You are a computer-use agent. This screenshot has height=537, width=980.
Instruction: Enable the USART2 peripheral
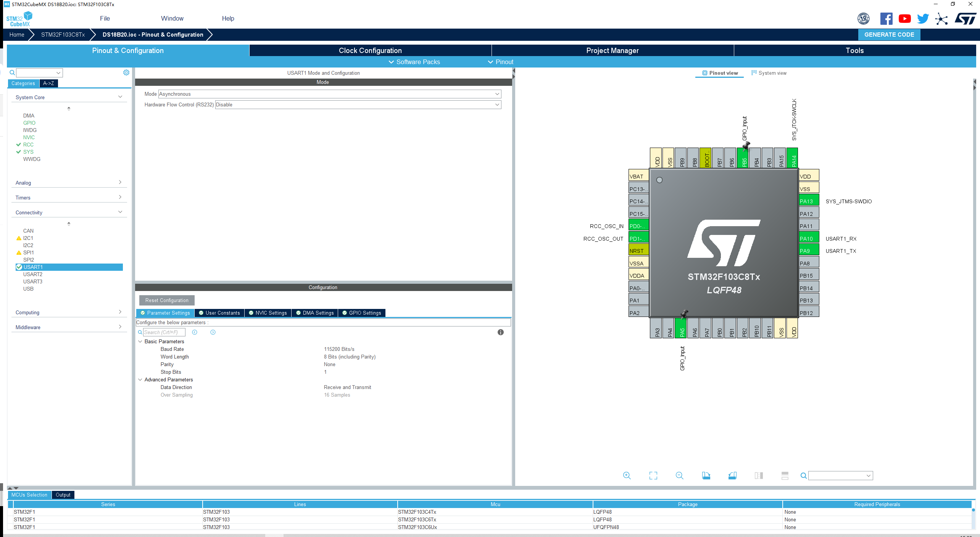(x=33, y=274)
